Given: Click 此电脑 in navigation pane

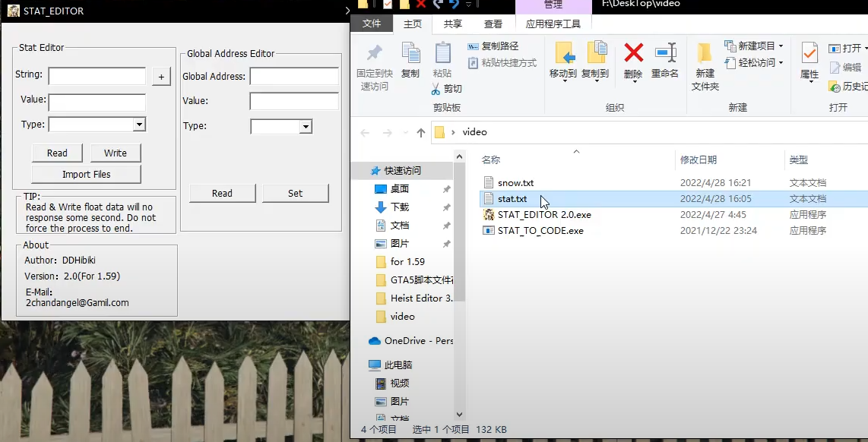Looking at the screenshot, I should (398, 365).
